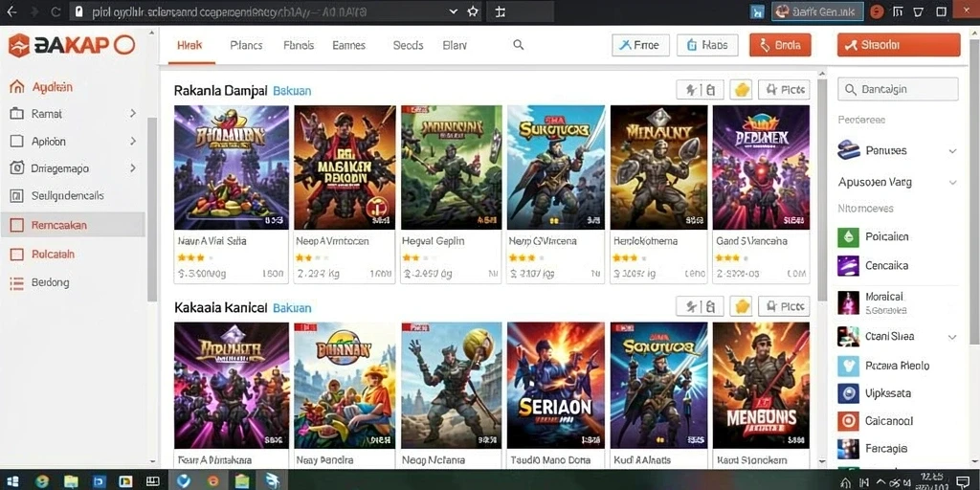The height and width of the screenshot is (490, 980).
Task: Click the left sidebar scrollbar
Action: pos(152,209)
